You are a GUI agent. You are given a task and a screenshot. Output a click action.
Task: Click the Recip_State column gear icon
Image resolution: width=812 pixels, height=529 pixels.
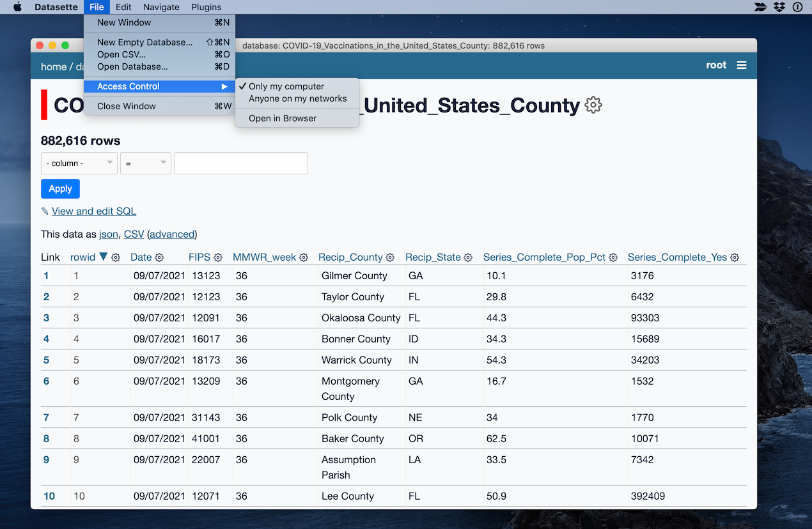(x=468, y=257)
